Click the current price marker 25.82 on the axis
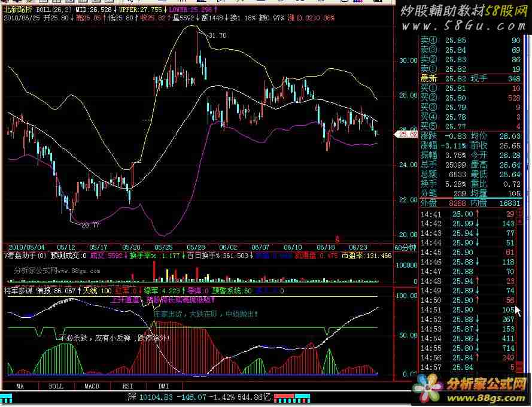 pos(406,134)
